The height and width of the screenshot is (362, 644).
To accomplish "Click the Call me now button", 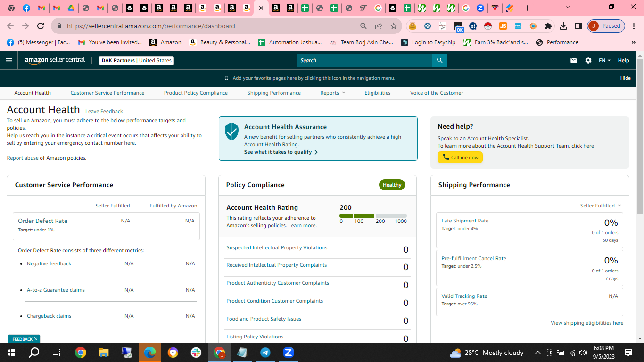I will point(460,157).
